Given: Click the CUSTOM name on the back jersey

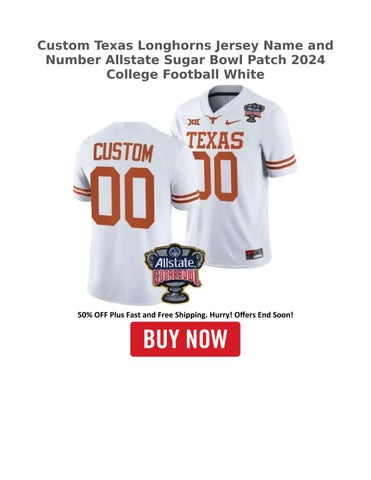Looking at the screenshot, I should (123, 153).
